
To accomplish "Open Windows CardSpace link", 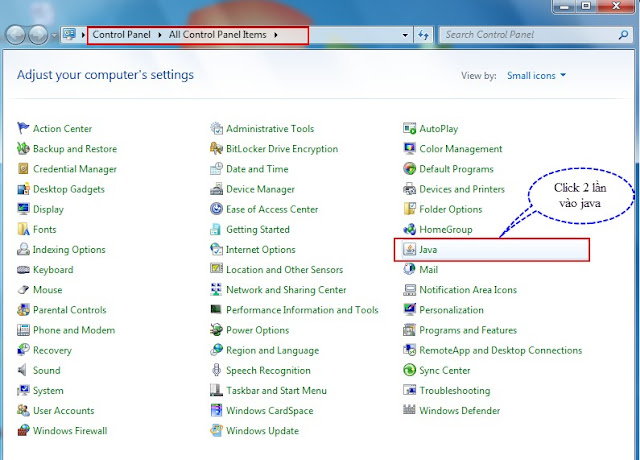I will pos(270,411).
